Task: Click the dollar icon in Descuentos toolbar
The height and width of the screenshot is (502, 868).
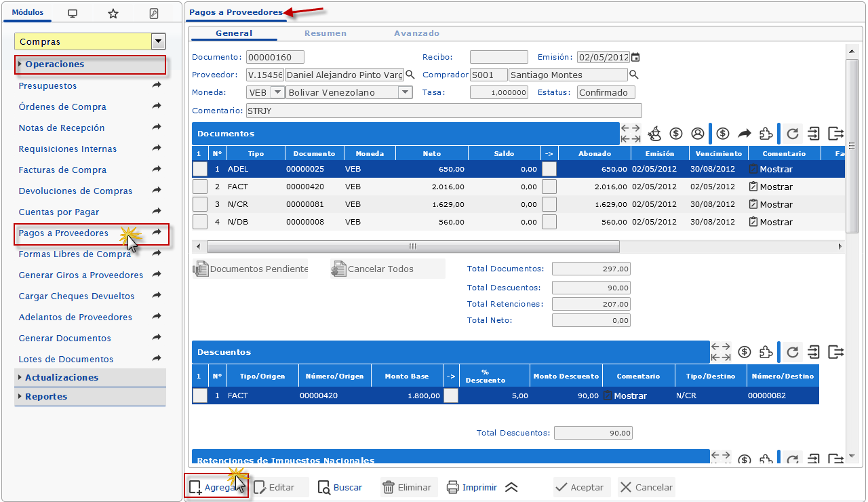Action: pyautogui.click(x=745, y=352)
